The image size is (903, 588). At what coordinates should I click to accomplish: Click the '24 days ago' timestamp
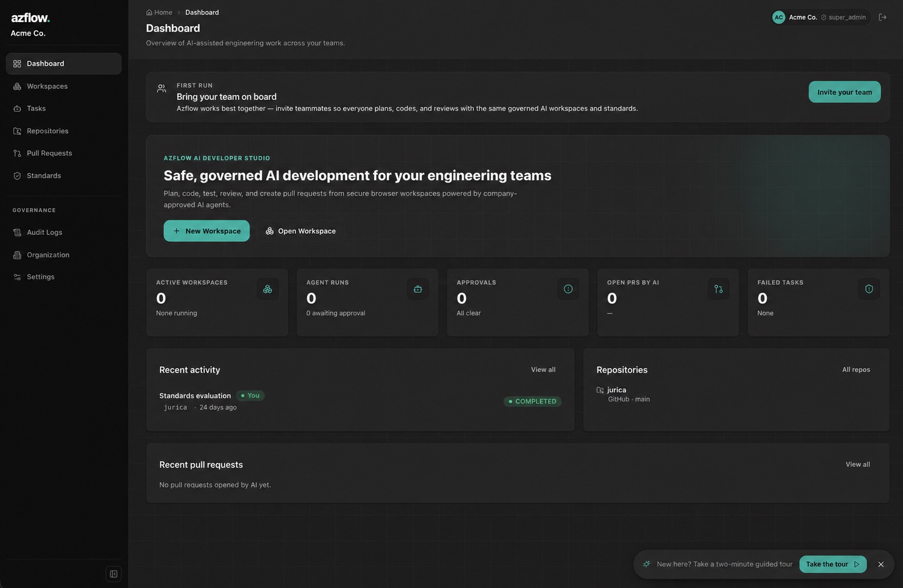click(x=218, y=407)
